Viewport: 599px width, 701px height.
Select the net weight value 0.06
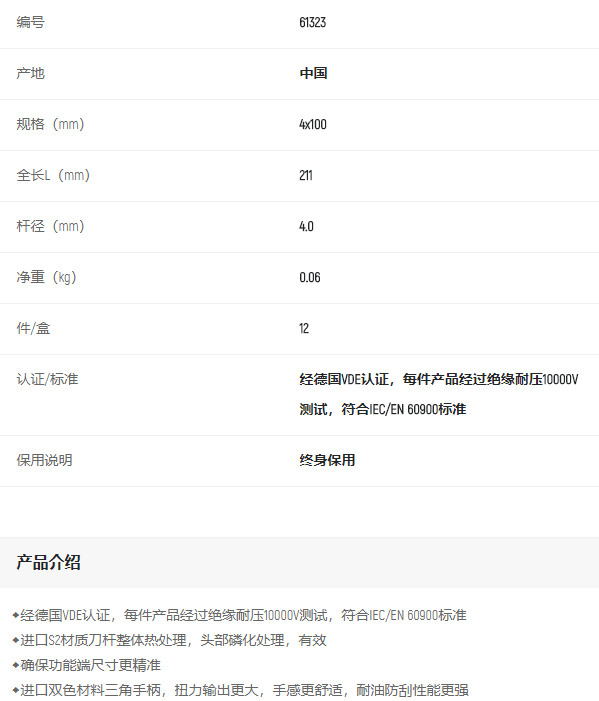coord(310,277)
